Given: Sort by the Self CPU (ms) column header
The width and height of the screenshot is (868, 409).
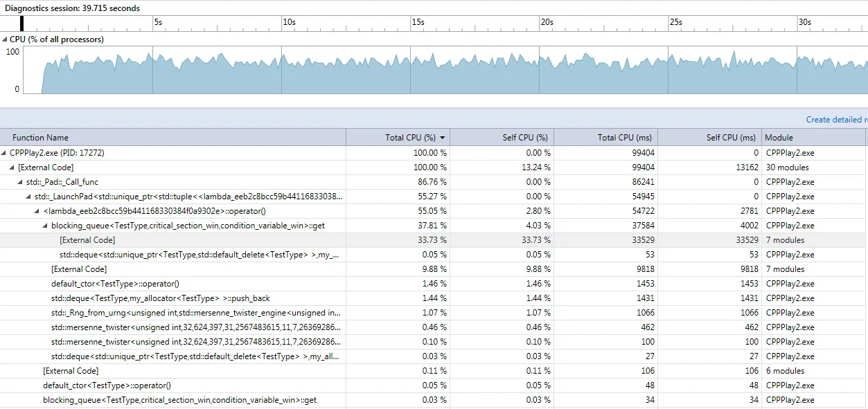Looking at the screenshot, I should [710, 137].
